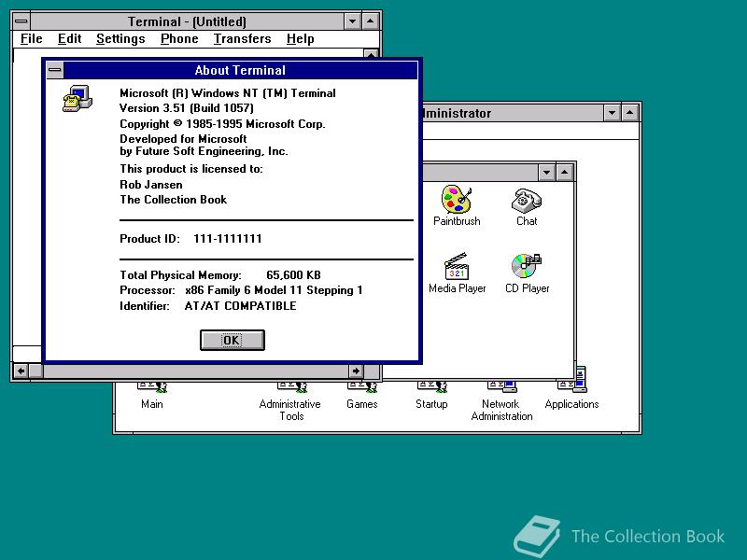Viewport: 747px width, 560px height.
Task: Click the Product ID value 111-1111111
Action: 227,239
